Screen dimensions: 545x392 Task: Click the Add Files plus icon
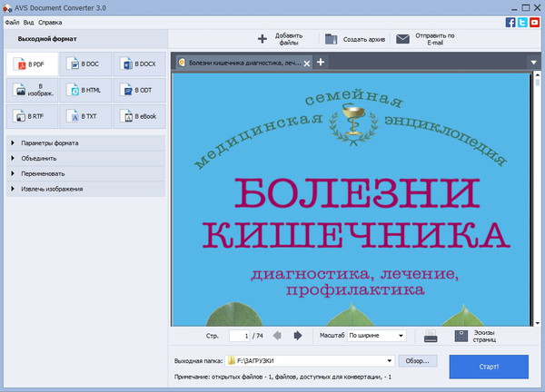[263, 39]
